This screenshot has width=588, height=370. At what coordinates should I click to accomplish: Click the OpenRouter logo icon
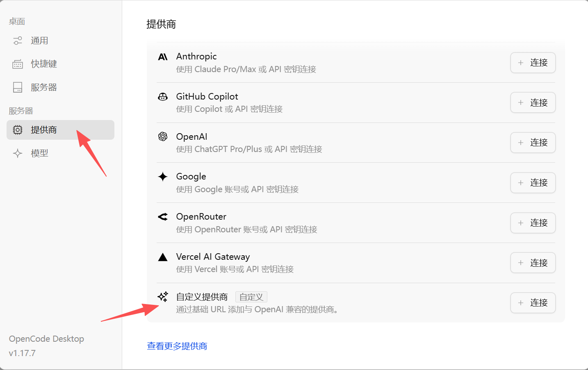point(163,217)
